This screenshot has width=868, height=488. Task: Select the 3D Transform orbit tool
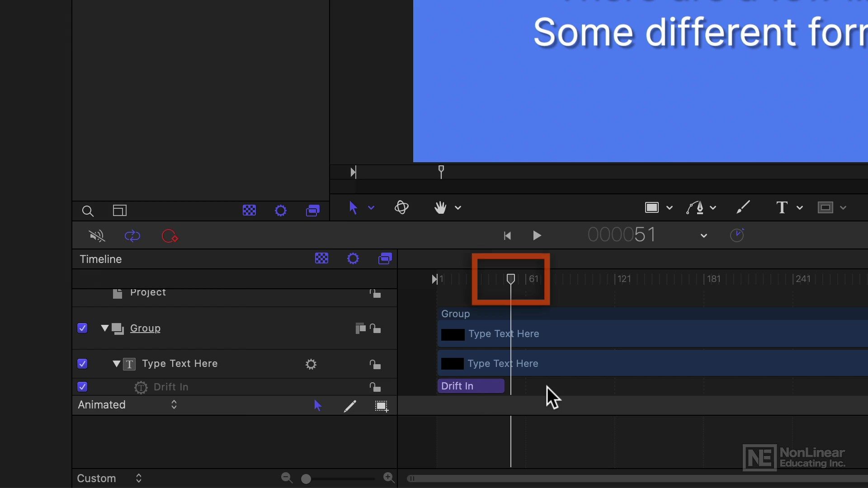point(401,207)
